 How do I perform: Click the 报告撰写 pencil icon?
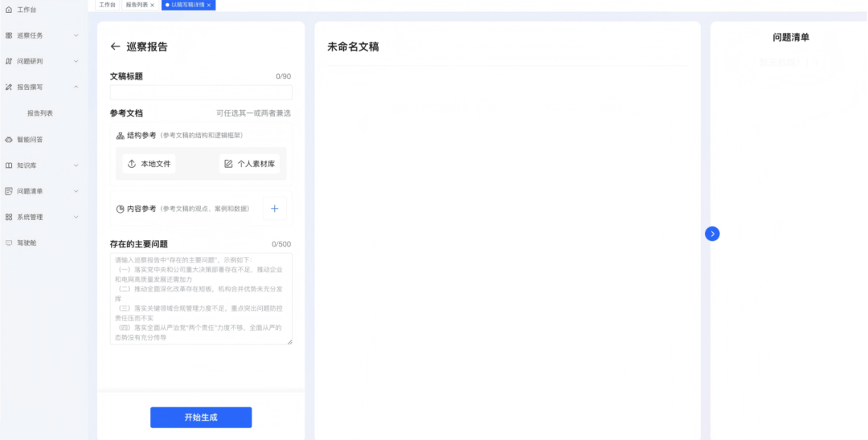point(9,88)
